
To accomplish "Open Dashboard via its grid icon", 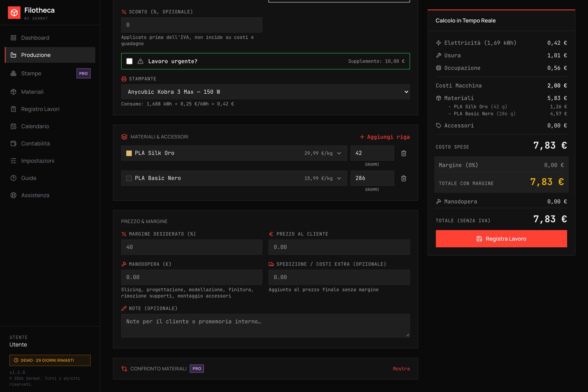I will tap(13, 38).
